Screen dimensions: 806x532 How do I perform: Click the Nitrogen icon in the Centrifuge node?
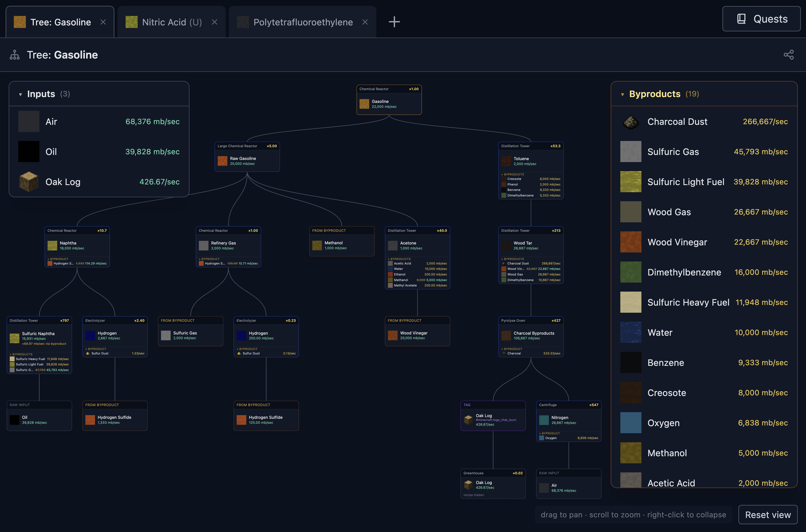544,420
